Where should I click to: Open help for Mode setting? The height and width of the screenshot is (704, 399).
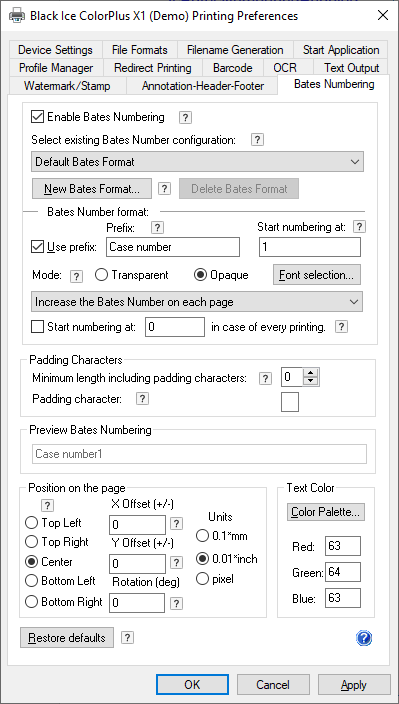[x=77, y=277]
